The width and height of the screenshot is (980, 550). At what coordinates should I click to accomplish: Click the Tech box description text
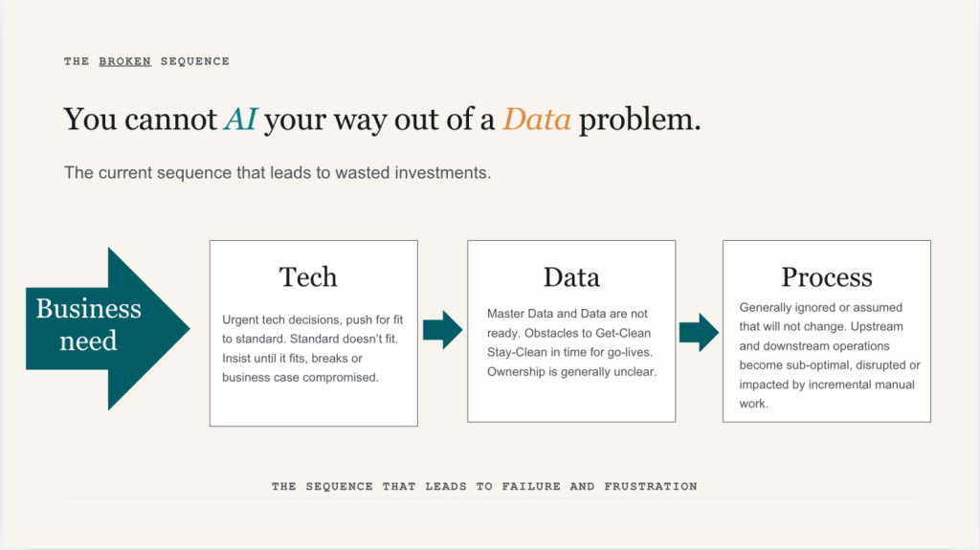(313, 348)
